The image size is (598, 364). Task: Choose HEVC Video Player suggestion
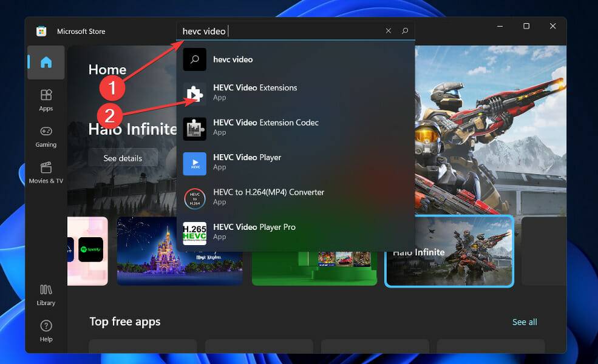coord(296,164)
